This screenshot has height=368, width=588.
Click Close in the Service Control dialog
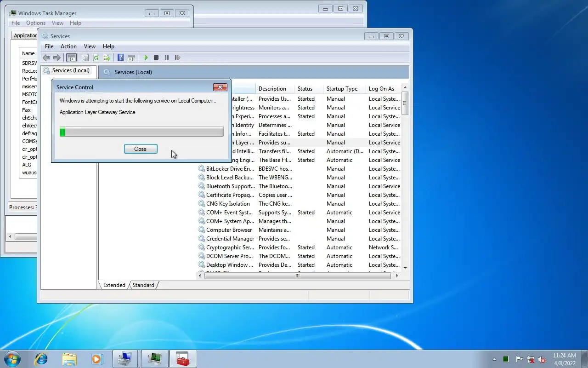click(141, 149)
